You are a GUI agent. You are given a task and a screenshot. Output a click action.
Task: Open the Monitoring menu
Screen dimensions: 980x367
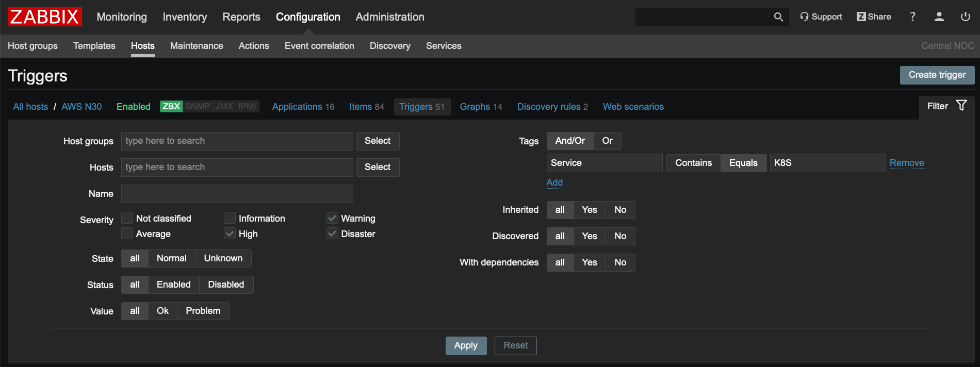[122, 17]
